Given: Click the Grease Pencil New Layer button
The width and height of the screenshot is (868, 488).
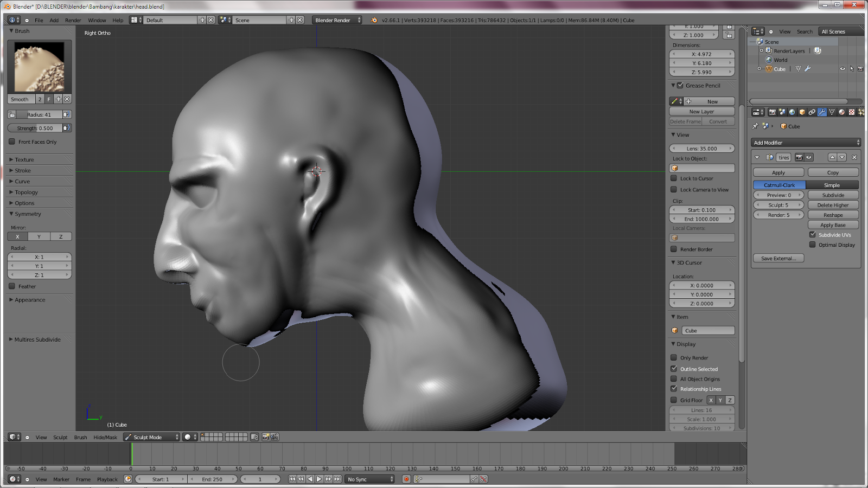Looking at the screenshot, I should [x=702, y=112].
